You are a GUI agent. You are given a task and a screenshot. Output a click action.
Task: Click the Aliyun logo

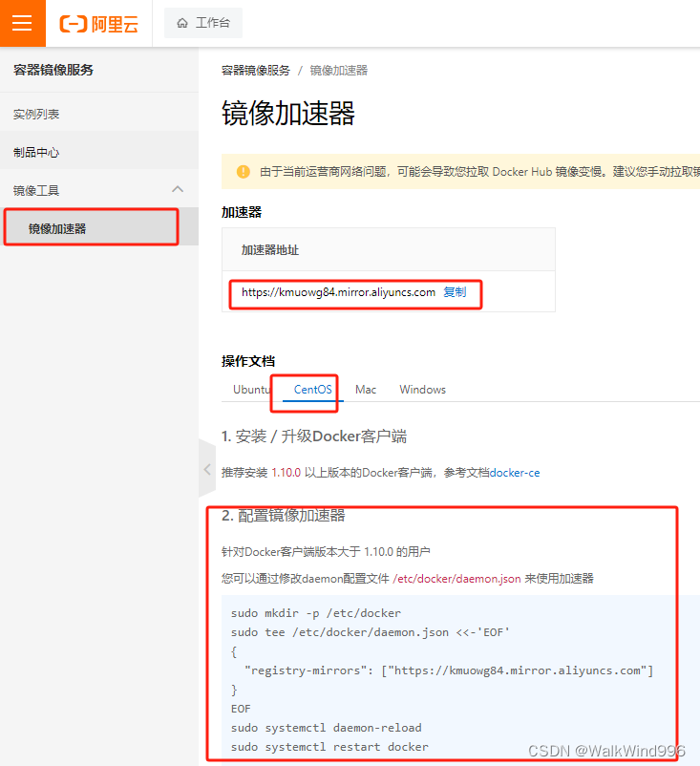tap(98, 24)
